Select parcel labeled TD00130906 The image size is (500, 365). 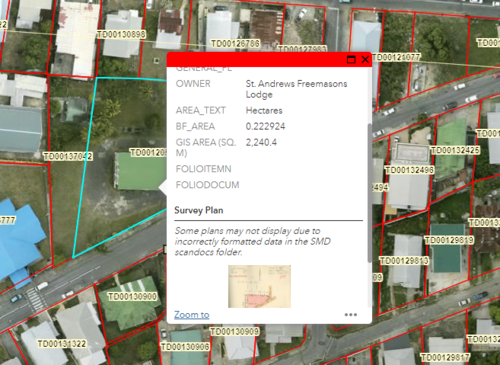click(185, 347)
